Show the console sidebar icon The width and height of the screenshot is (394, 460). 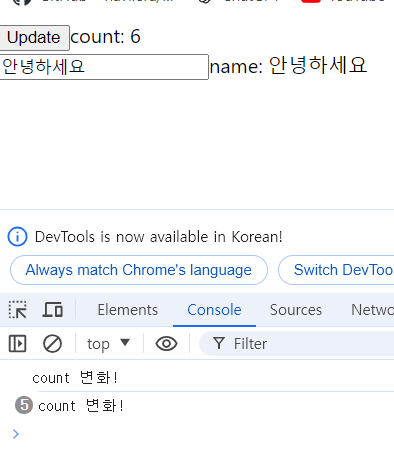(x=17, y=344)
